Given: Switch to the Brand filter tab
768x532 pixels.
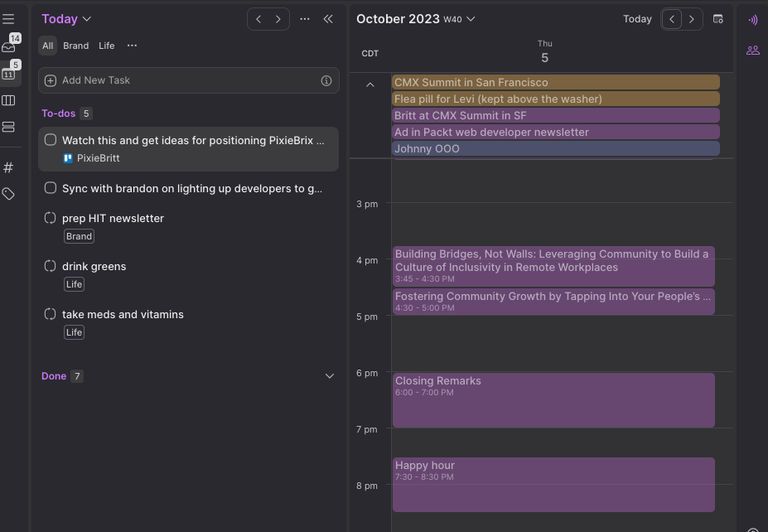Looking at the screenshot, I should tap(75, 46).
